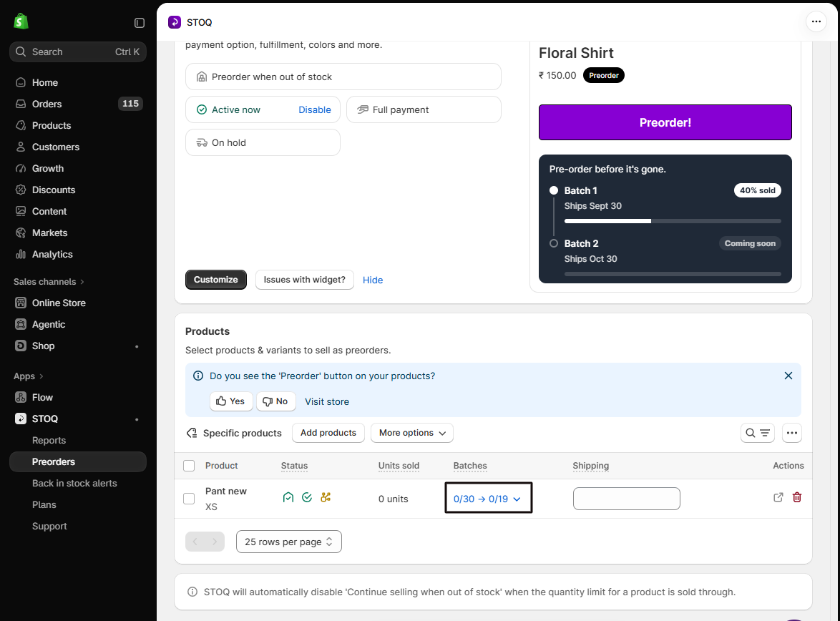This screenshot has width=840, height=621.
Task: Click the Discounts icon in sidebar
Action: pos(20,190)
